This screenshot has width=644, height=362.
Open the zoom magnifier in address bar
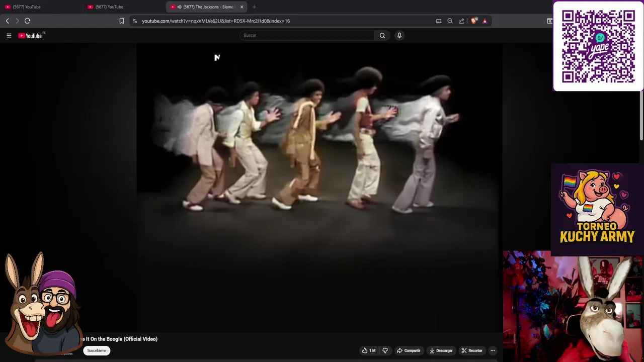click(450, 21)
